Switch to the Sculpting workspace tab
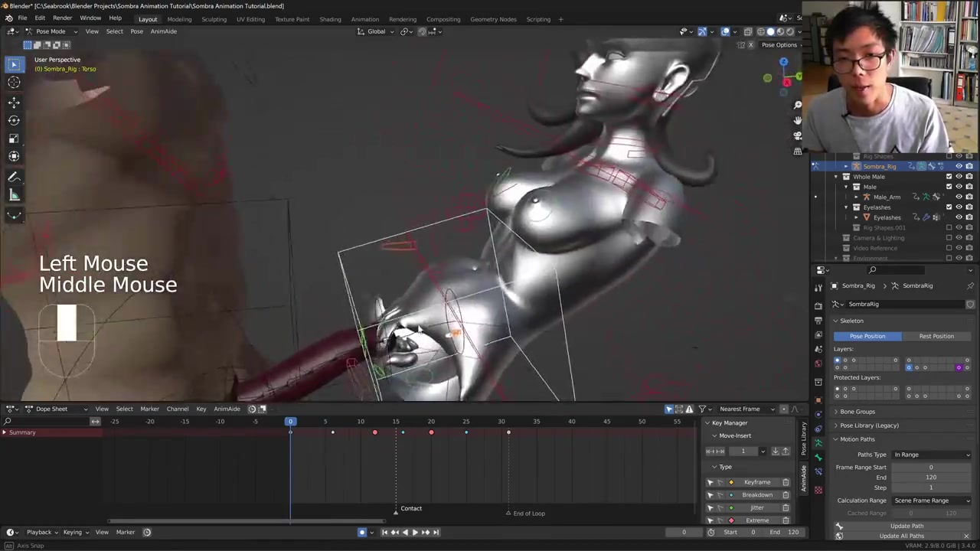The image size is (980, 551). click(214, 19)
